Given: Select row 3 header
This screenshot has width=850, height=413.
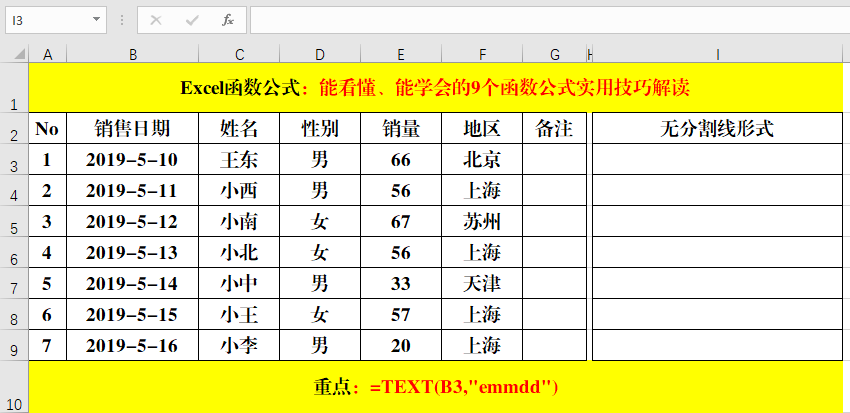Looking at the screenshot, I should pos(14,159).
